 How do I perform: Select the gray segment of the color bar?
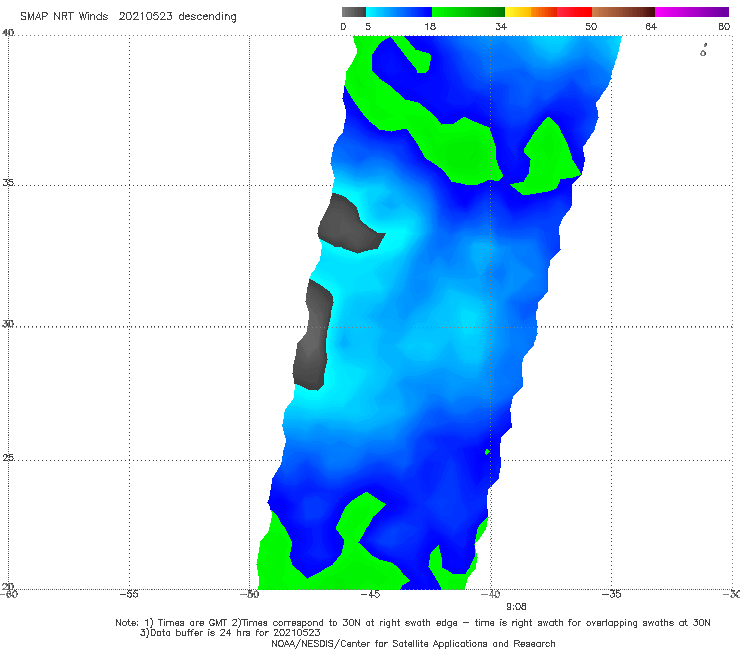click(353, 12)
